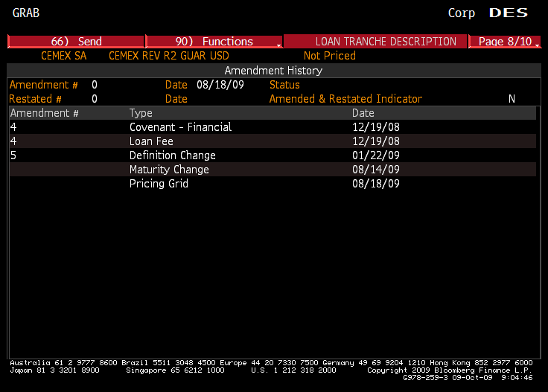
Task: Click the CEMEX SA issuer name
Action: 63,56
